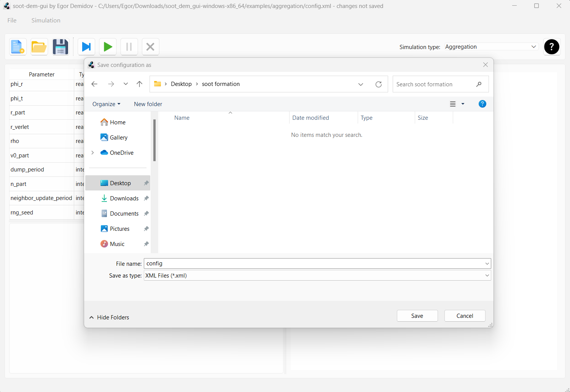The width and height of the screenshot is (570, 392).
Task: Open configuration with the folder icon
Action: (x=39, y=47)
